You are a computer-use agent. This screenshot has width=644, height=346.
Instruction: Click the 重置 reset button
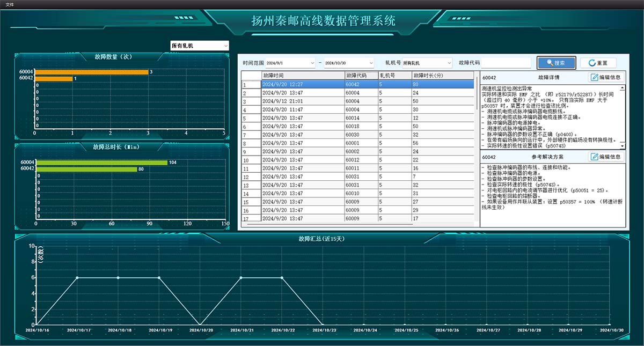598,63
